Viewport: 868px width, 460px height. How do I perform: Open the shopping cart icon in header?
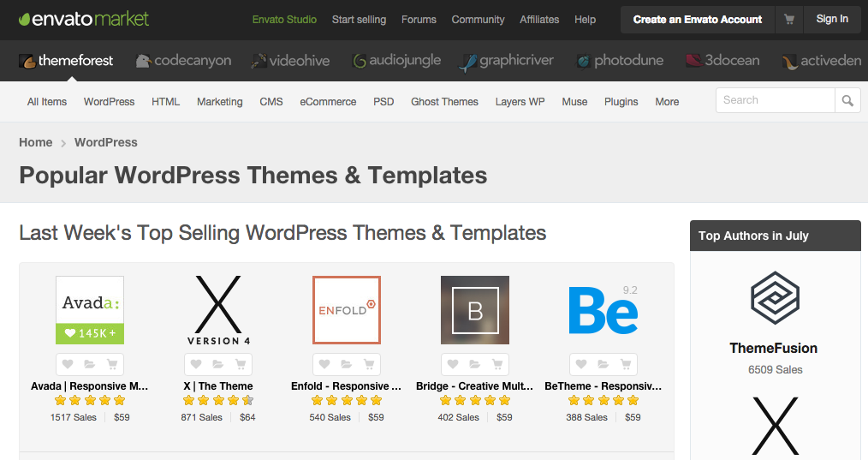pos(789,20)
